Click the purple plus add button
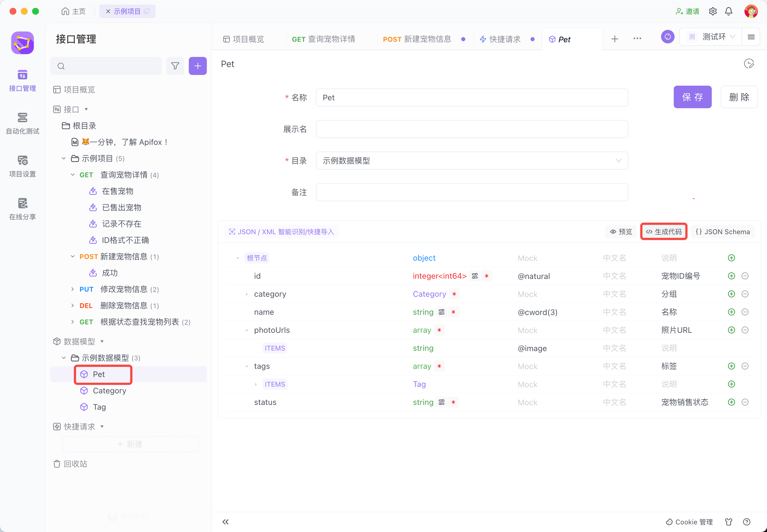Viewport: 767px width, 532px height. [198, 66]
